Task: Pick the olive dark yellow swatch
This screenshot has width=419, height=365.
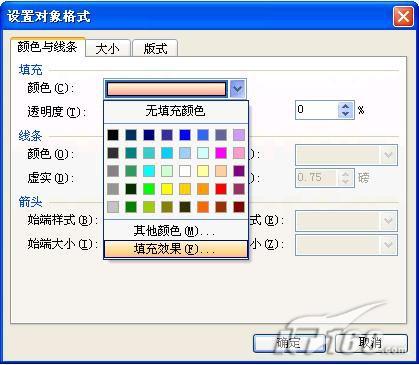Action: (167, 207)
